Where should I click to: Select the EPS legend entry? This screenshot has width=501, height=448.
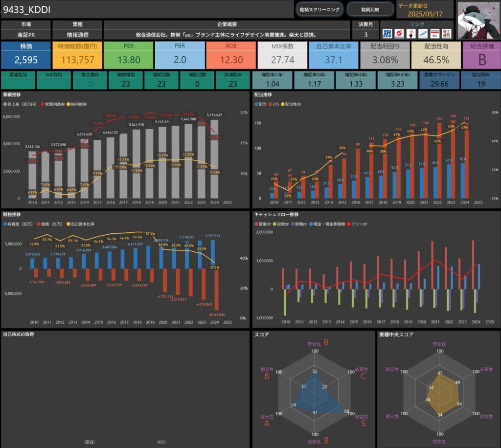274,104
